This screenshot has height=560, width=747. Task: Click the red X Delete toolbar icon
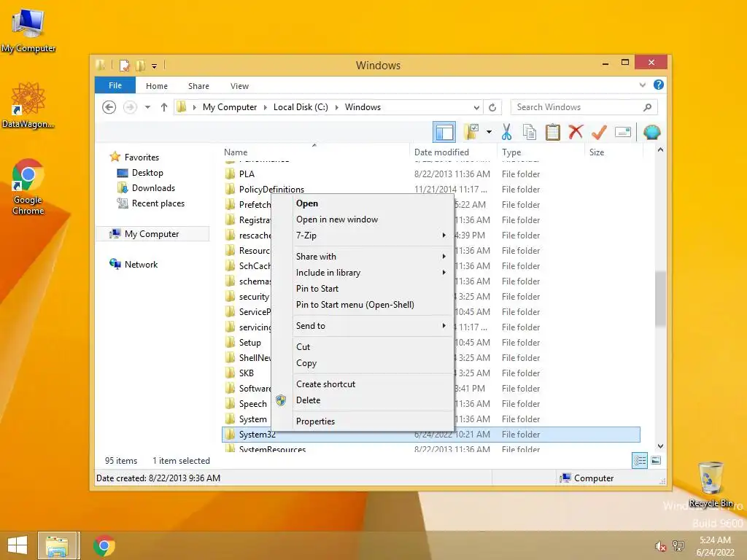576,131
